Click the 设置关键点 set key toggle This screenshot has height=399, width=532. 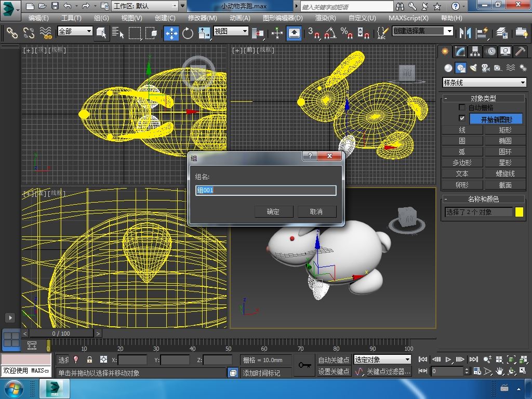point(334,371)
